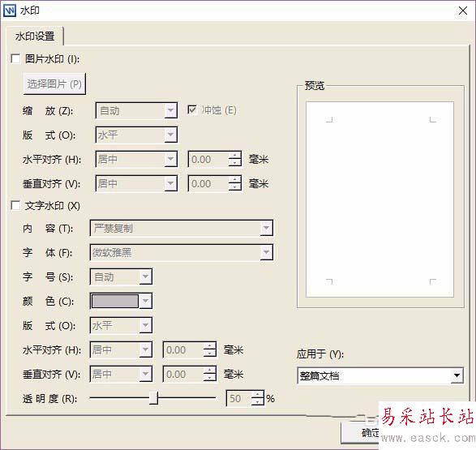Open the 字体 (F) dropdown showing 微软雅黑

click(x=182, y=252)
